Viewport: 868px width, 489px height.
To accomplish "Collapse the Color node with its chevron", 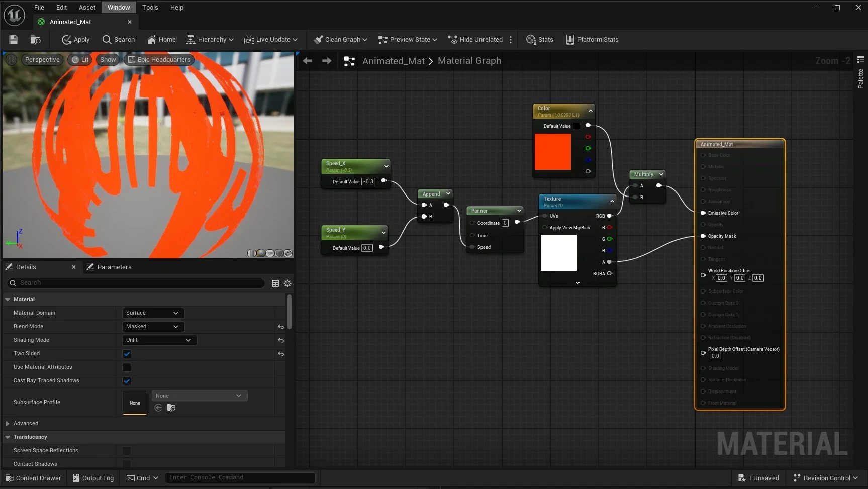I will 591,111.
